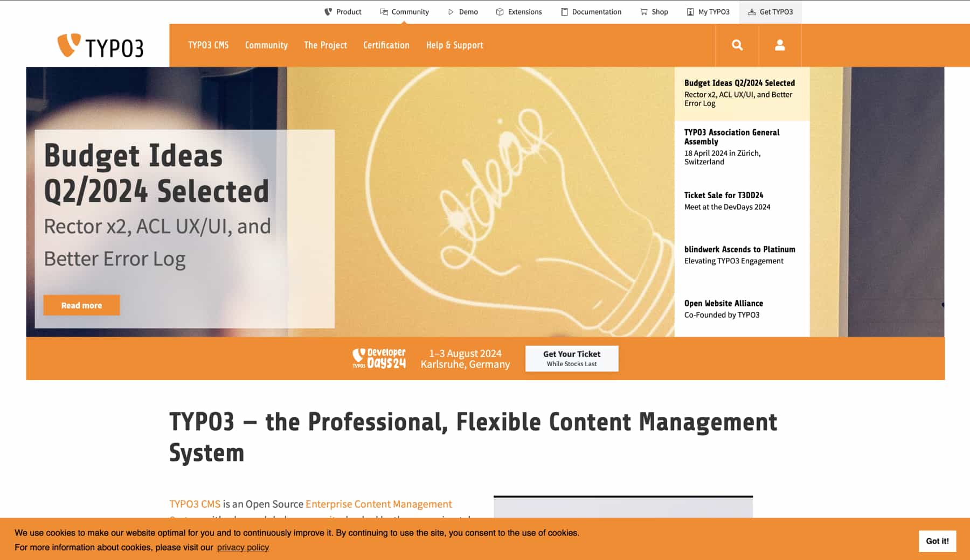Click the user account icon

(779, 45)
